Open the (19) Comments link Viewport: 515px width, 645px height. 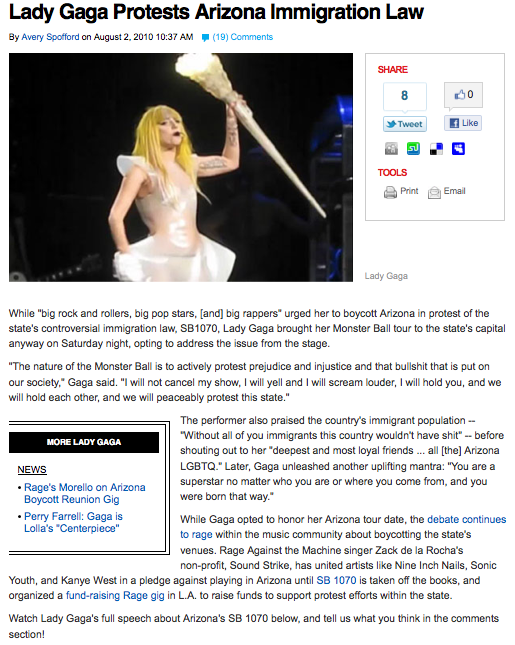[243, 37]
